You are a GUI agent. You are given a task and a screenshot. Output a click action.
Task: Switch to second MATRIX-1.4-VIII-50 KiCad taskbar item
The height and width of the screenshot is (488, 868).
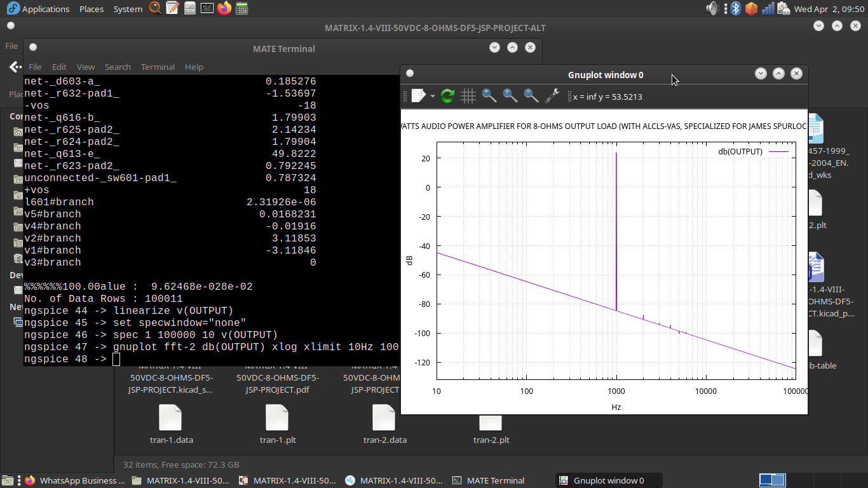click(x=288, y=480)
